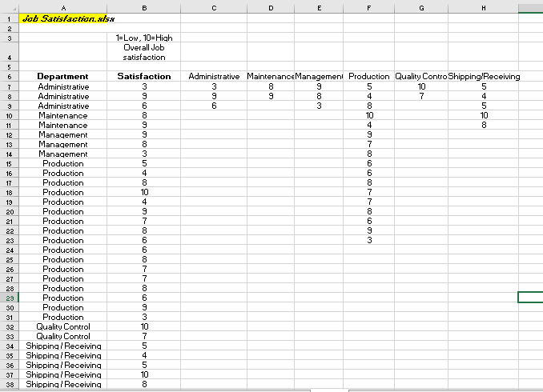Click value 10 in cell F10
543x392 pixels.
pos(369,115)
